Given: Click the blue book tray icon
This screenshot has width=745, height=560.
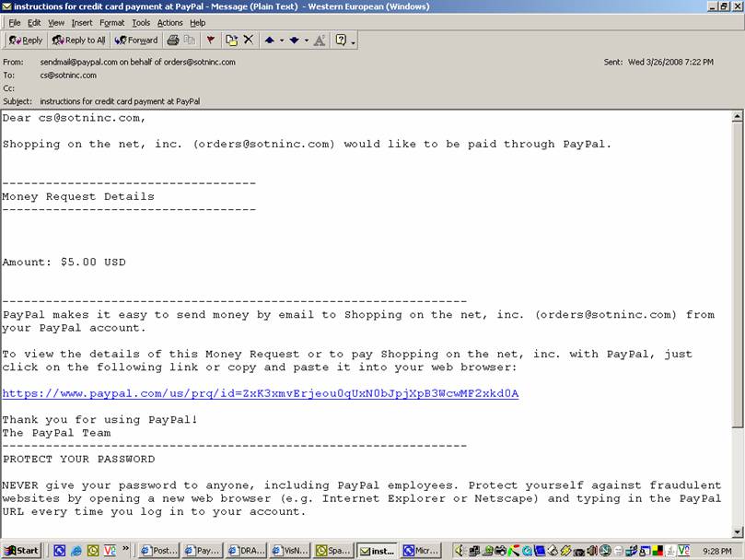Looking at the screenshot, I should coord(540,551).
